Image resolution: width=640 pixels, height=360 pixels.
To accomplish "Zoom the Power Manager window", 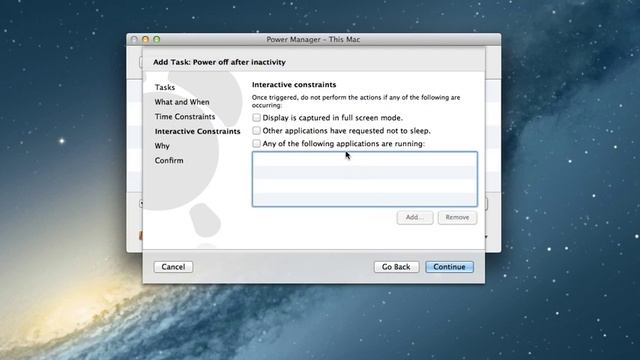I will pos(157,40).
